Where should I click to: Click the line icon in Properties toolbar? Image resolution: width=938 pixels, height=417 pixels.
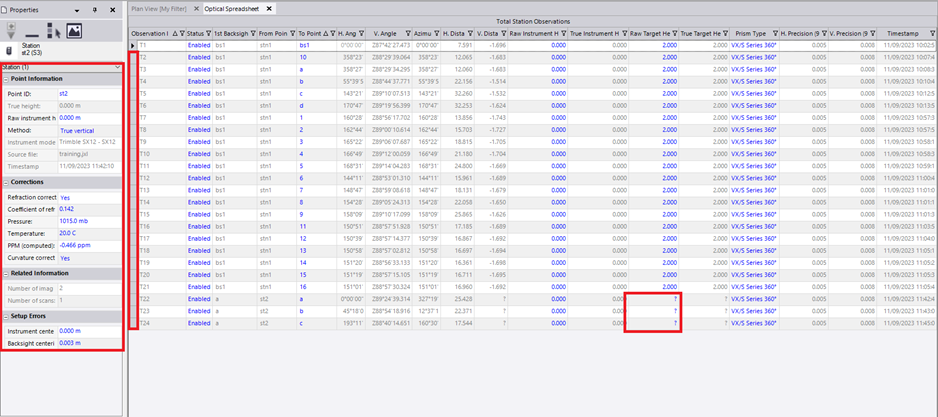point(32,36)
